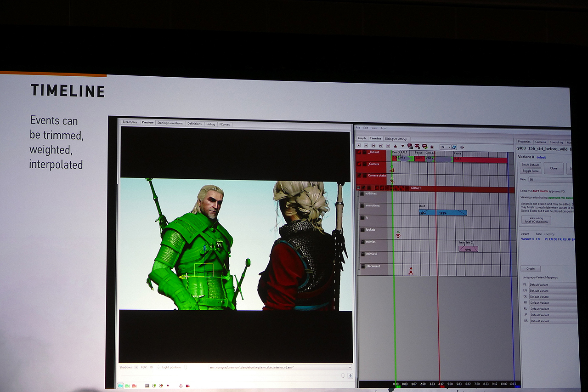
Task: Toggle lock on the mimics track
Action: coord(362,242)
